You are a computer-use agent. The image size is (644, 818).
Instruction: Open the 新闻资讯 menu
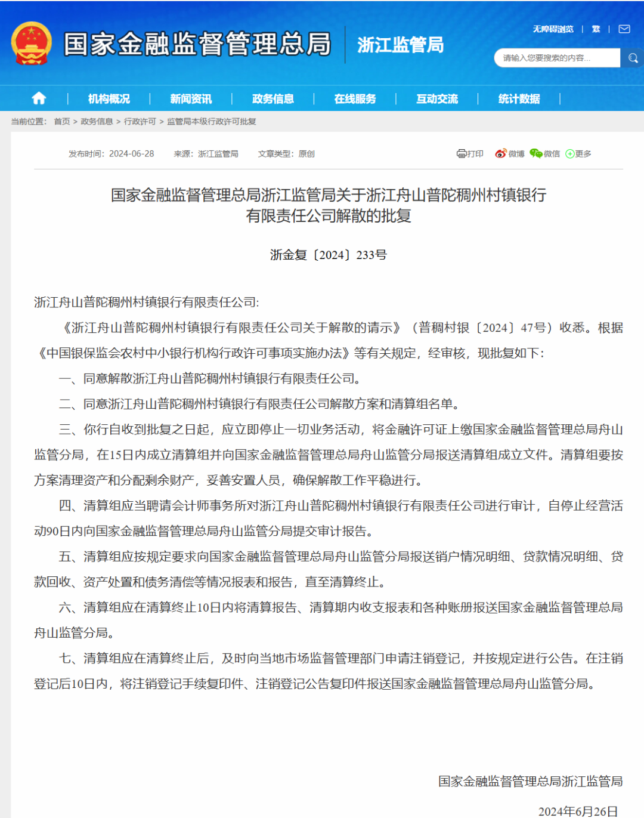tap(190, 98)
